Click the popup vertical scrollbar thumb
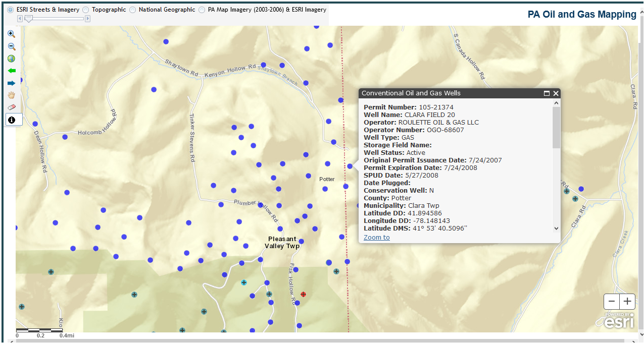 point(556,128)
